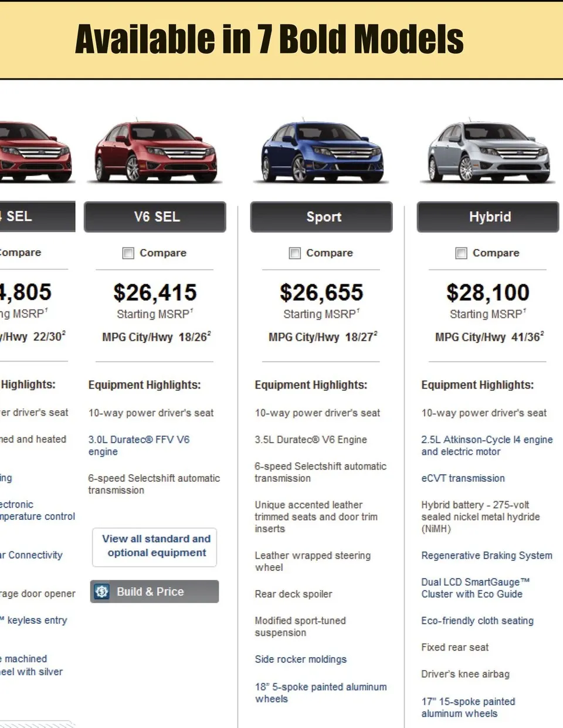Image resolution: width=563 pixels, height=728 pixels.
Task: Open the Regenerative Braking System link
Action: (x=486, y=555)
